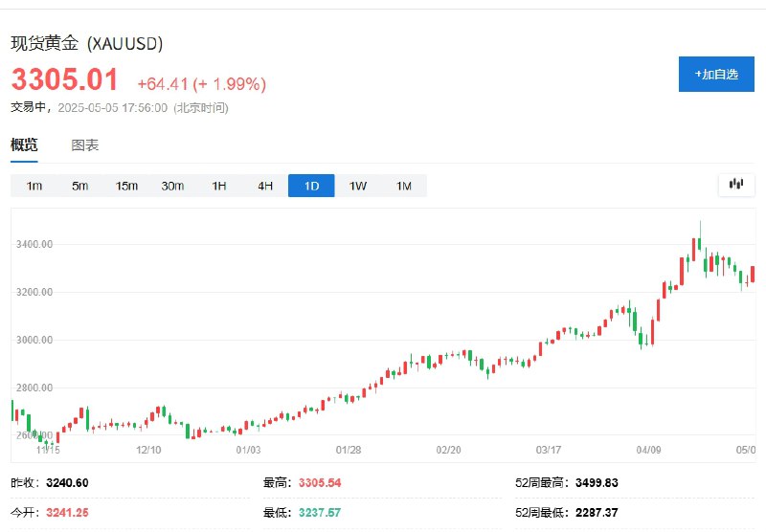Click the candlestick chart type icon
The width and height of the screenshot is (766, 532).
pyautogui.click(x=736, y=185)
